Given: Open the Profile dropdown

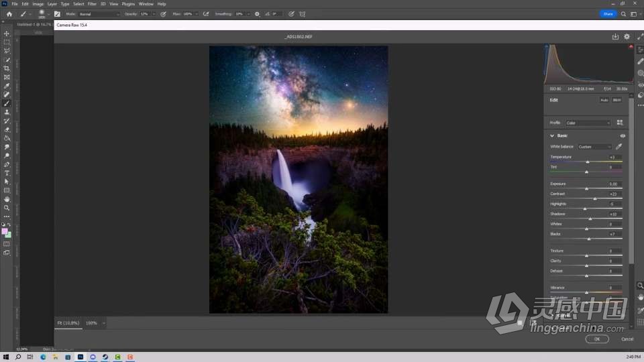Looking at the screenshot, I should [588, 123].
